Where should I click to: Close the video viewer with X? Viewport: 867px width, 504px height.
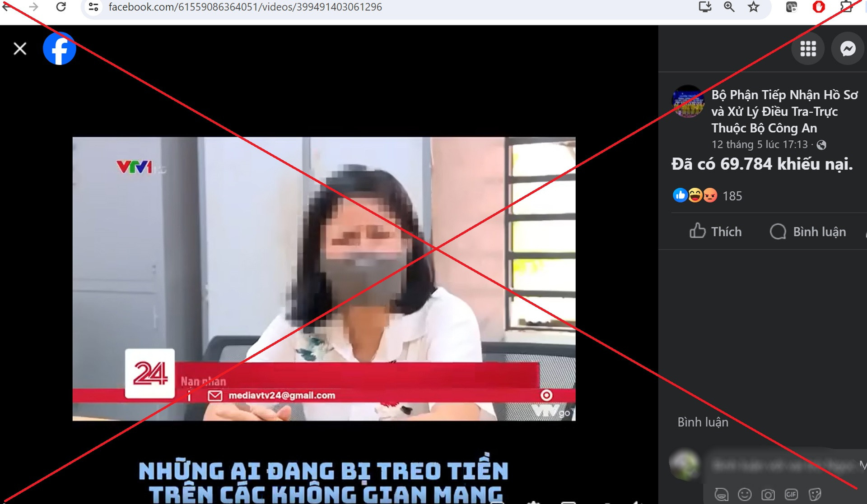20,49
